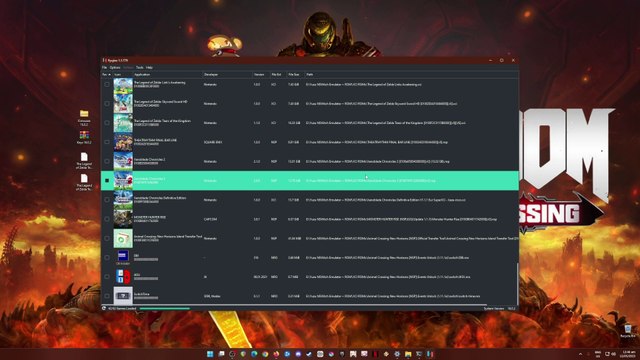Click the Xenoblade Chronicles Definitive Edition title text

(160, 198)
